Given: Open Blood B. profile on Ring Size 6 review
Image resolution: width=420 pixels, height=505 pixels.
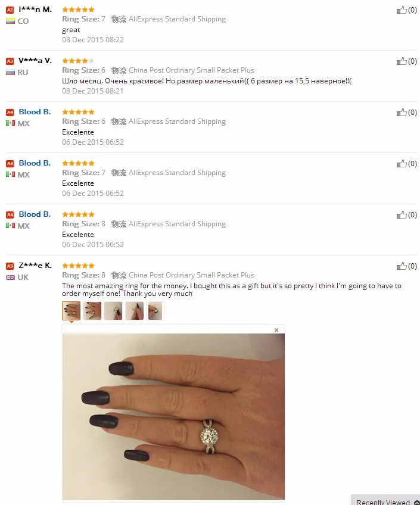Looking at the screenshot, I should pyautogui.click(x=35, y=112).
